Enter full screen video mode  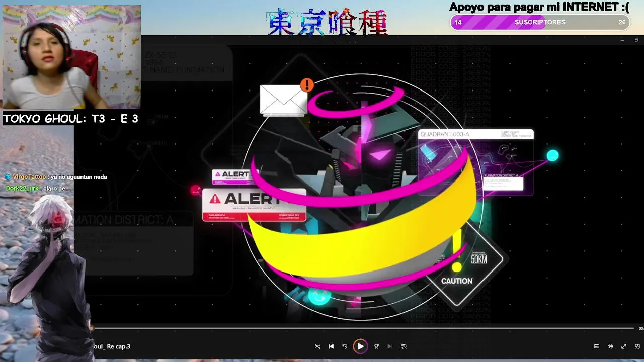click(x=624, y=346)
